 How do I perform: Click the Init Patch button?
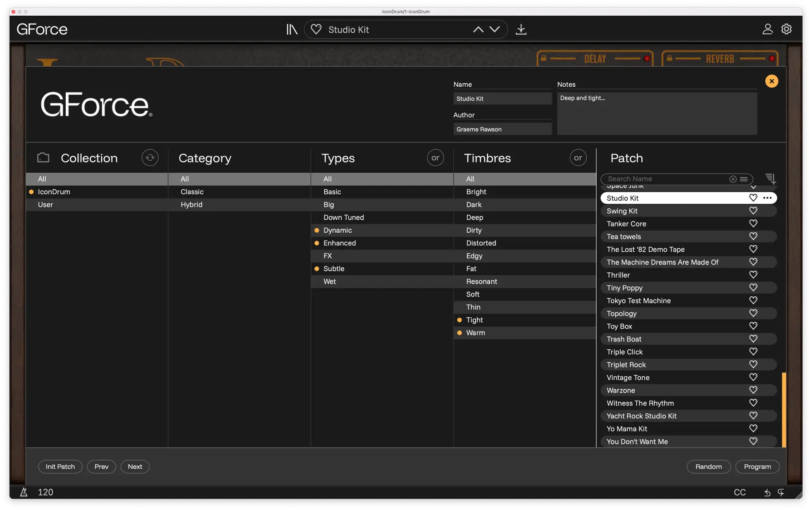click(60, 467)
